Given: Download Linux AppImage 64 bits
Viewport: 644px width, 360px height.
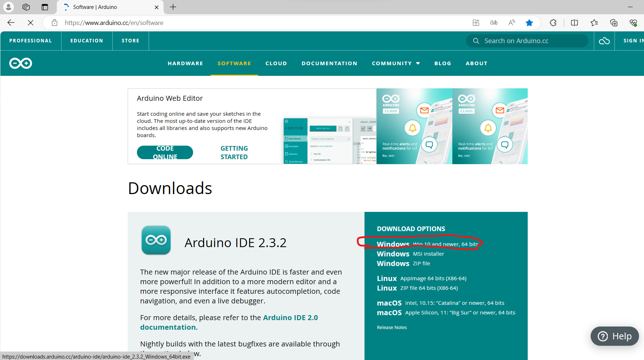Looking at the screenshot, I should coord(422,278).
